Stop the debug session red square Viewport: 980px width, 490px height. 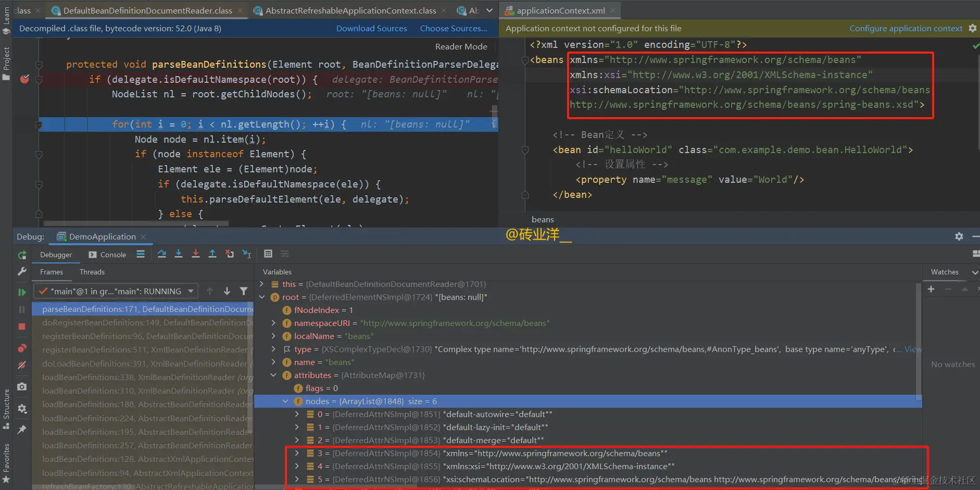click(22, 326)
